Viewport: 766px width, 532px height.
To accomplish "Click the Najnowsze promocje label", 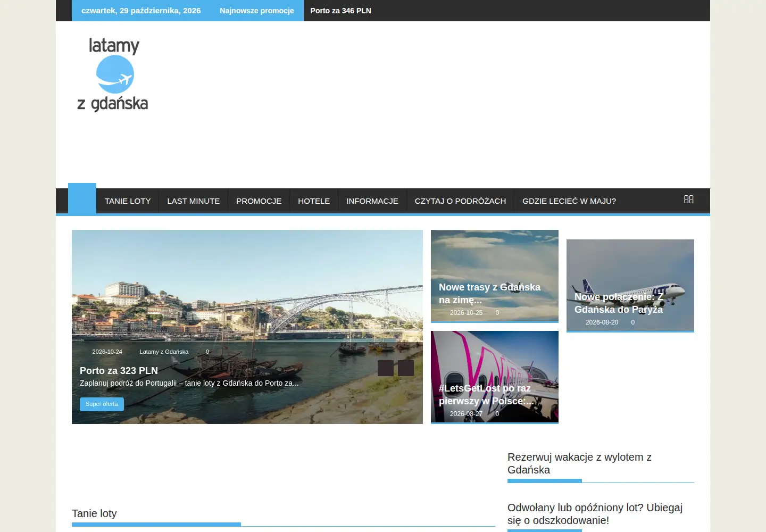I will point(257,11).
